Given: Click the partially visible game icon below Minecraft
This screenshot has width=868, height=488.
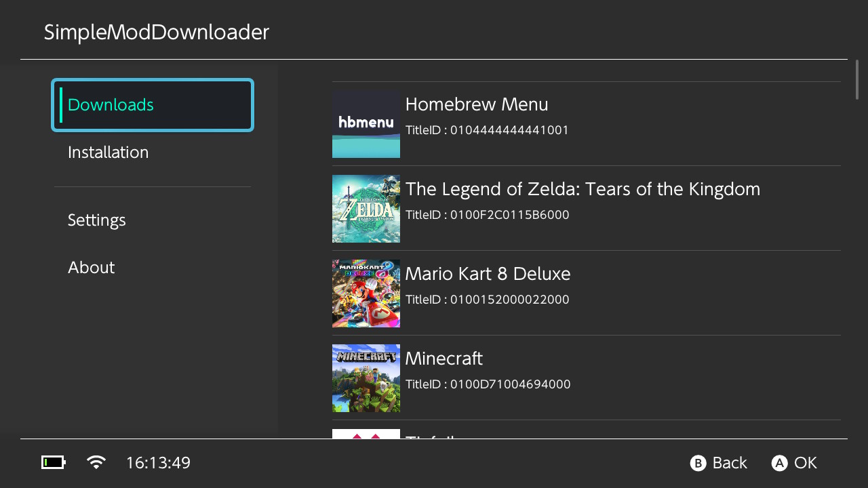Looking at the screenshot, I should pos(366,434).
